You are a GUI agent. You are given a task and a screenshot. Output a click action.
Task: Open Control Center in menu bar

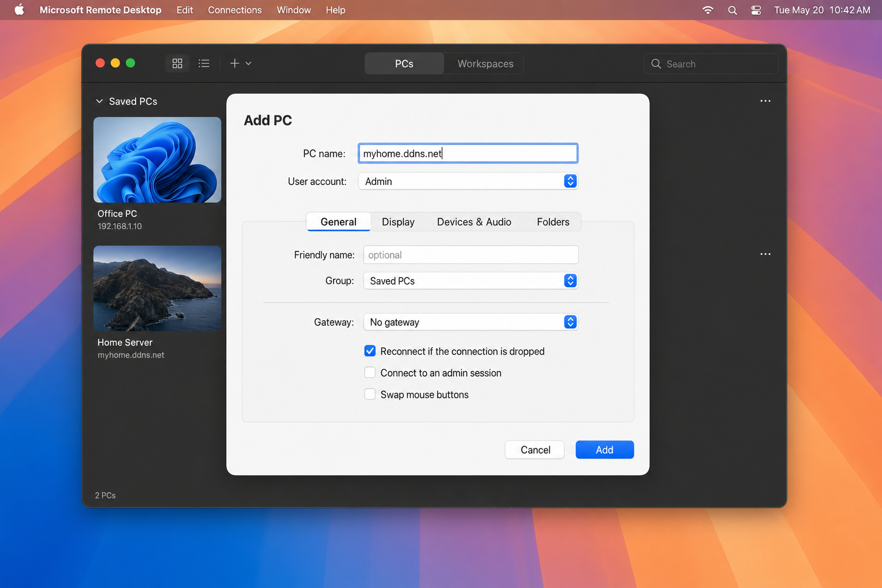[756, 10]
